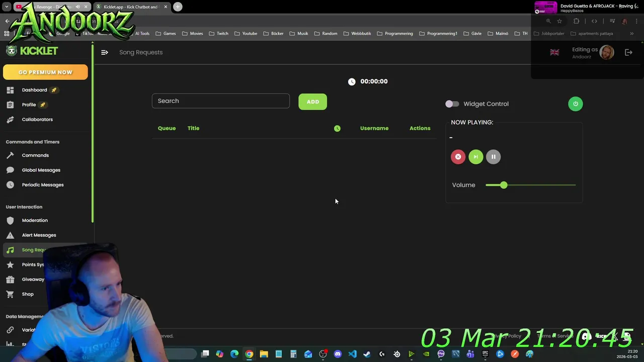Click the Song Requests music note icon

coord(10,250)
